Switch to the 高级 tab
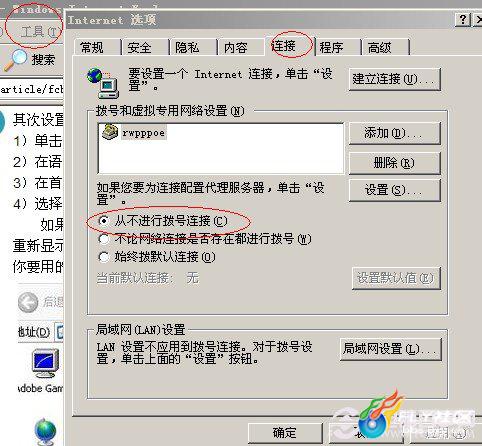The height and width of the screenshot is (446, 482). [x=385, y=47]
